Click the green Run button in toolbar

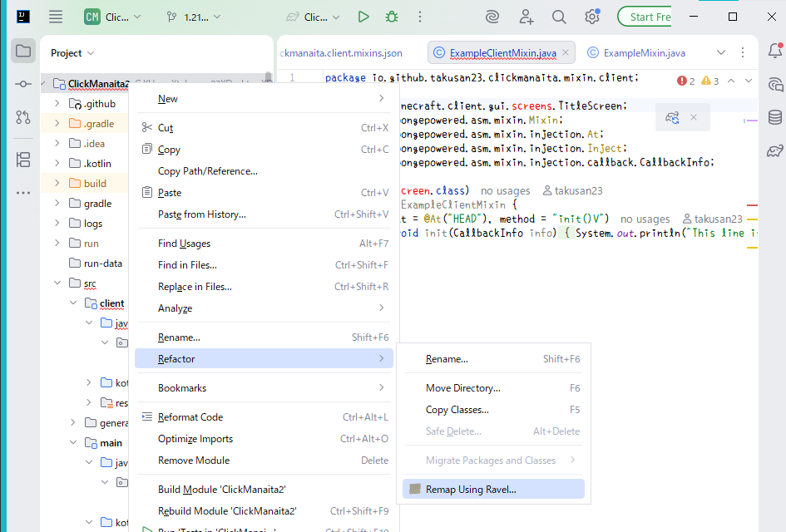363,17
